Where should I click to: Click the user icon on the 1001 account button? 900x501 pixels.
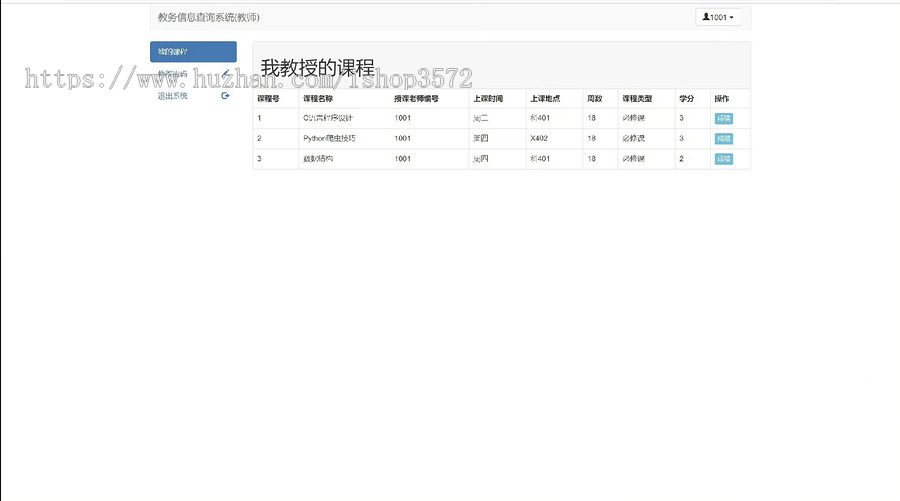(706, 17)
